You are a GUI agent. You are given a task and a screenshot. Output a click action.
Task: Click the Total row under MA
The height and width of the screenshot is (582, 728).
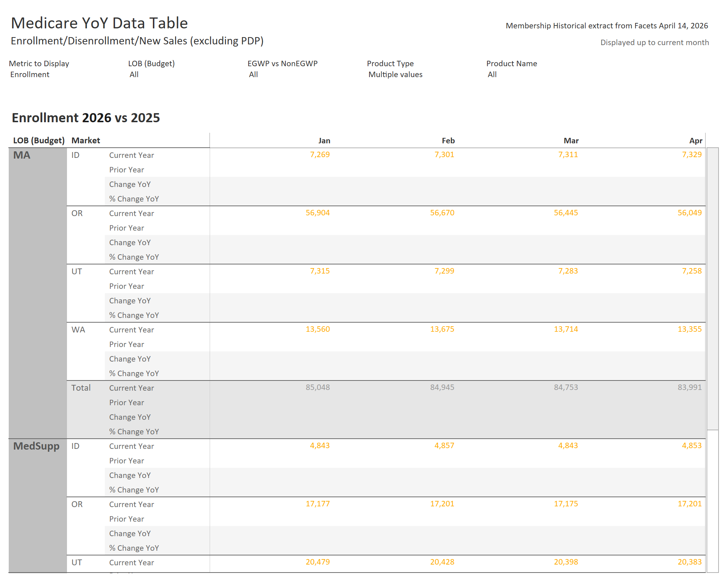coord(81,388)
